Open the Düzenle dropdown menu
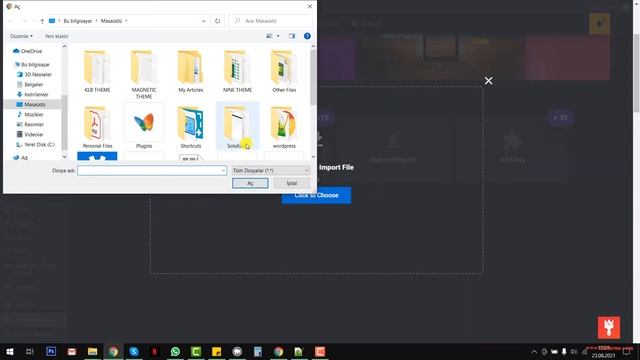This screenshot has width=640, height=360. (x=21, y=36)
